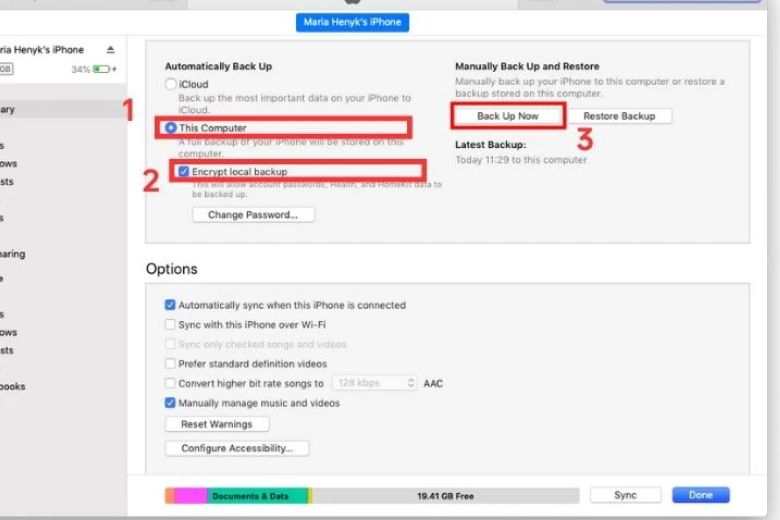Click the battery level icon in the sidebar
This screenshot has width=780, height=520.
tap(102, 70)
